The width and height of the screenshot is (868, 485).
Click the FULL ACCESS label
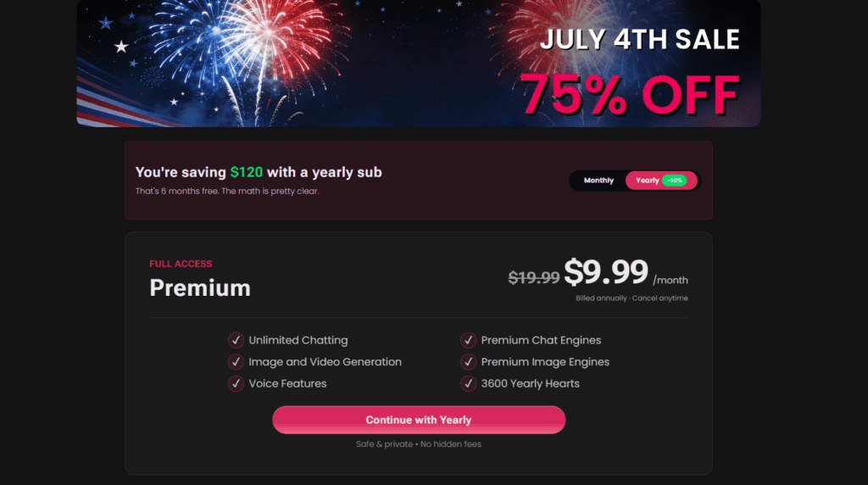click(x=181, y=264)
